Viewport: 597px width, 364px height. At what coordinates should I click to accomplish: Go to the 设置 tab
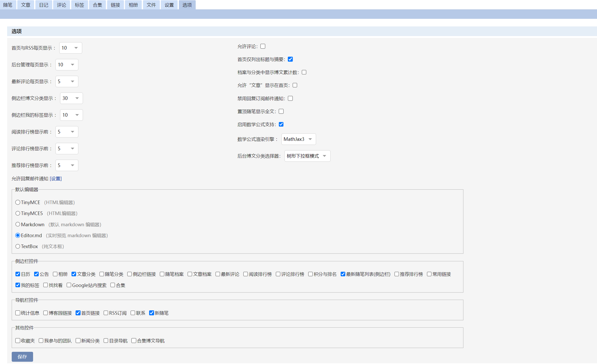(169, 5)
